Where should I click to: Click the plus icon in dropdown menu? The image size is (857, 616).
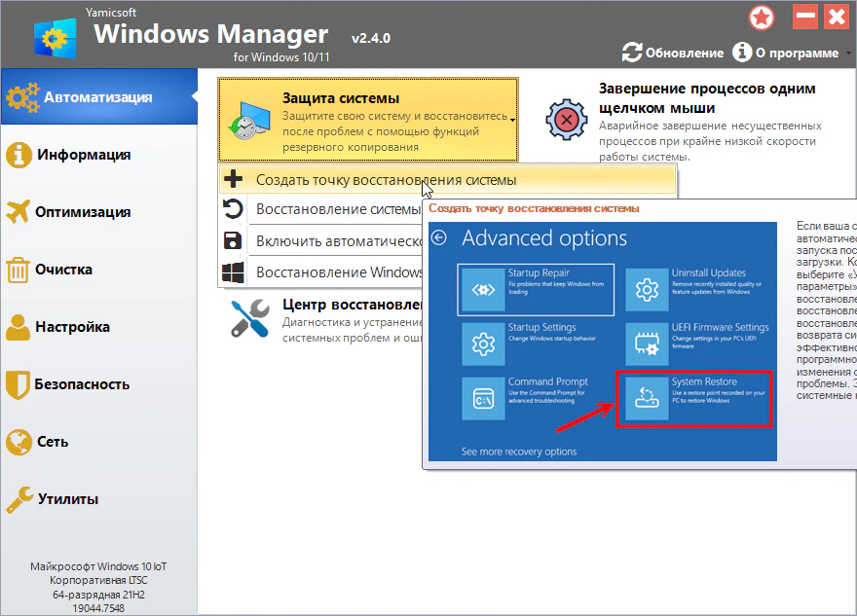[x=234, y=179]
